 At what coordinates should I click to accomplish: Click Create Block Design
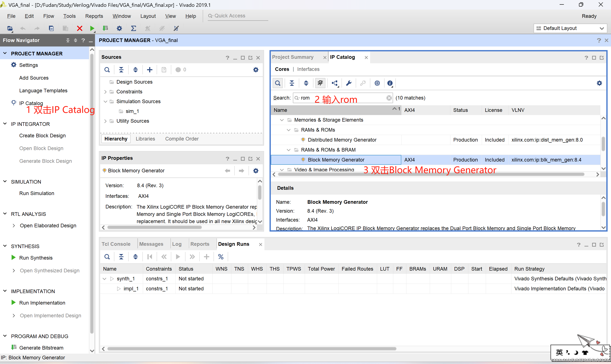point(42,136)
